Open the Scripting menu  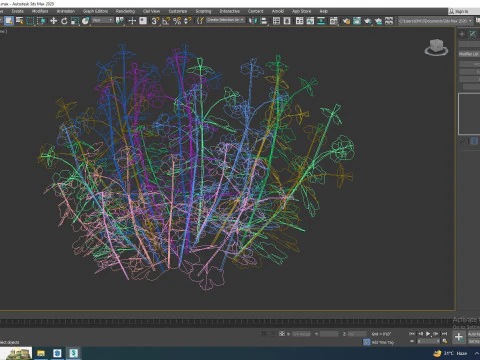203,11
